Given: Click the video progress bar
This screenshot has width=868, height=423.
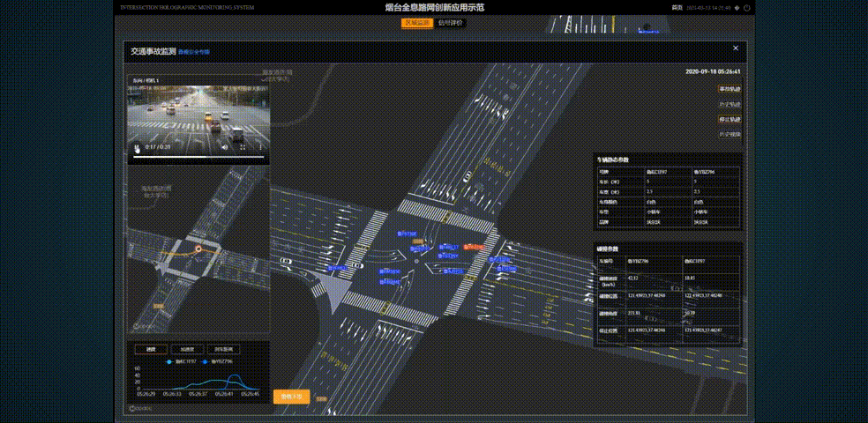Looking at the screenshot, I should click(198, 157).
